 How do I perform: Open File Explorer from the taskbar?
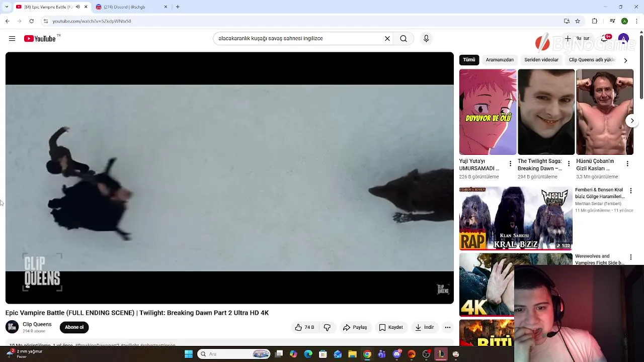tap(352, 354)
